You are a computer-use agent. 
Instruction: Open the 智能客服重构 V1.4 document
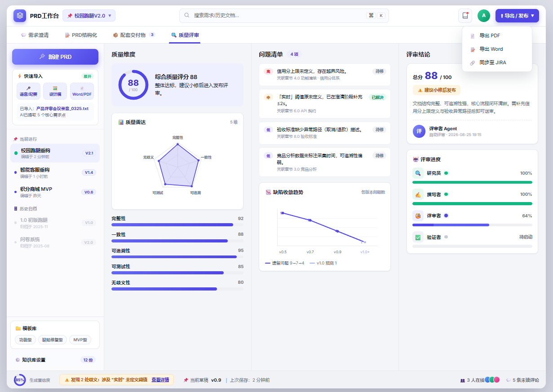(x=55, y=172)
